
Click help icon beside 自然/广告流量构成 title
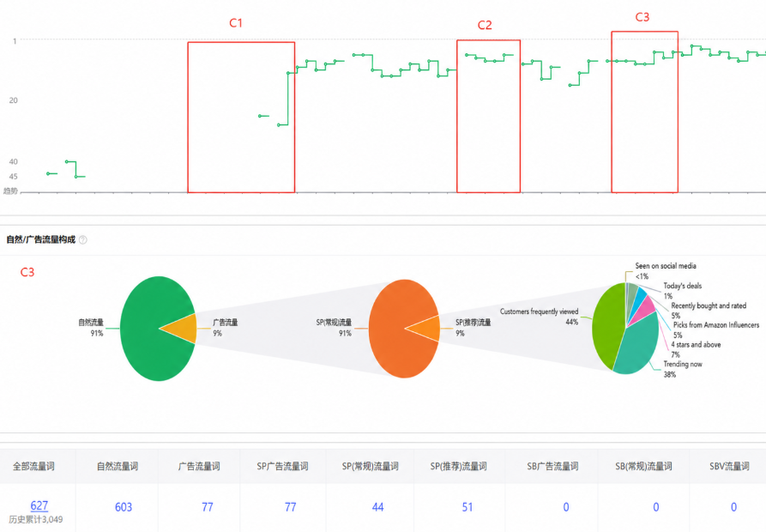pyautogui.click(x=83, y=240)
